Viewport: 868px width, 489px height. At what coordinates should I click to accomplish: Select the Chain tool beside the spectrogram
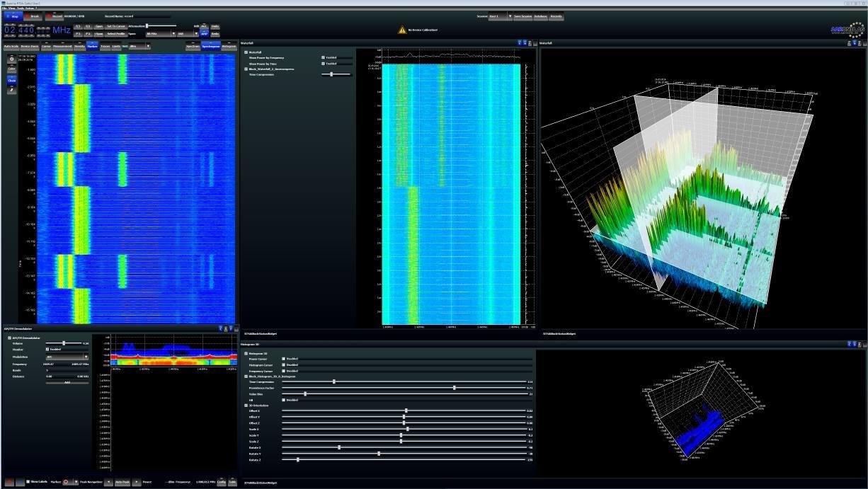point(11,80)
